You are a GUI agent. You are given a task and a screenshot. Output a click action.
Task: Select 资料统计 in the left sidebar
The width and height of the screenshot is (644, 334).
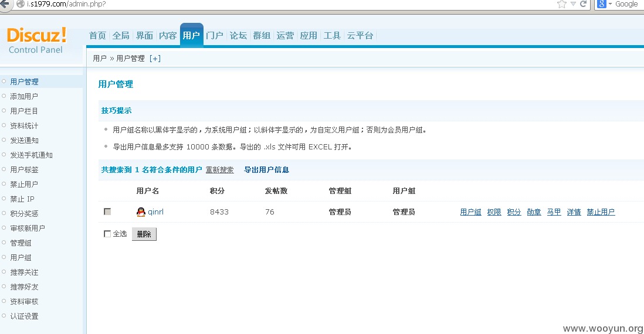24,126
